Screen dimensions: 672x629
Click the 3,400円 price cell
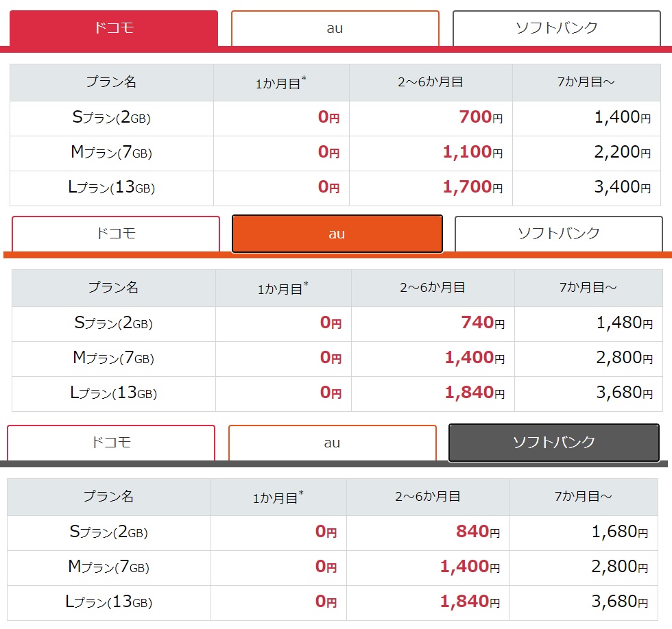click(622, 187)
